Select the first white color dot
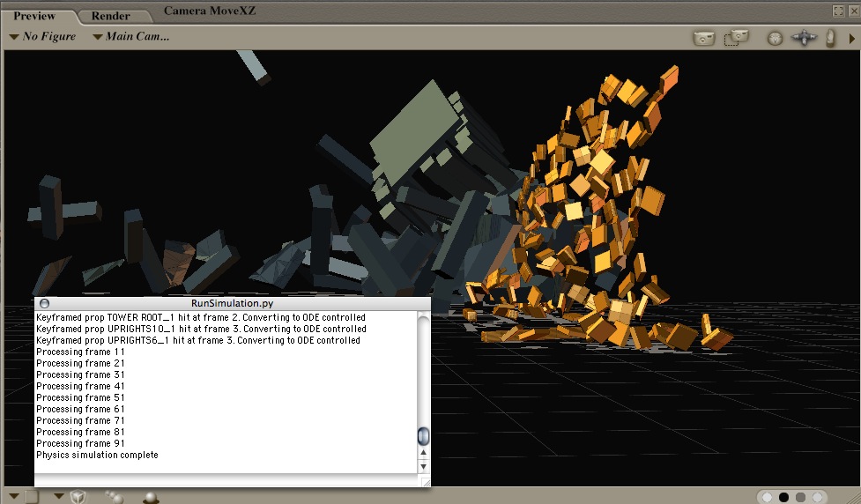This screenshot has height=504, width=861. point(767,498)
